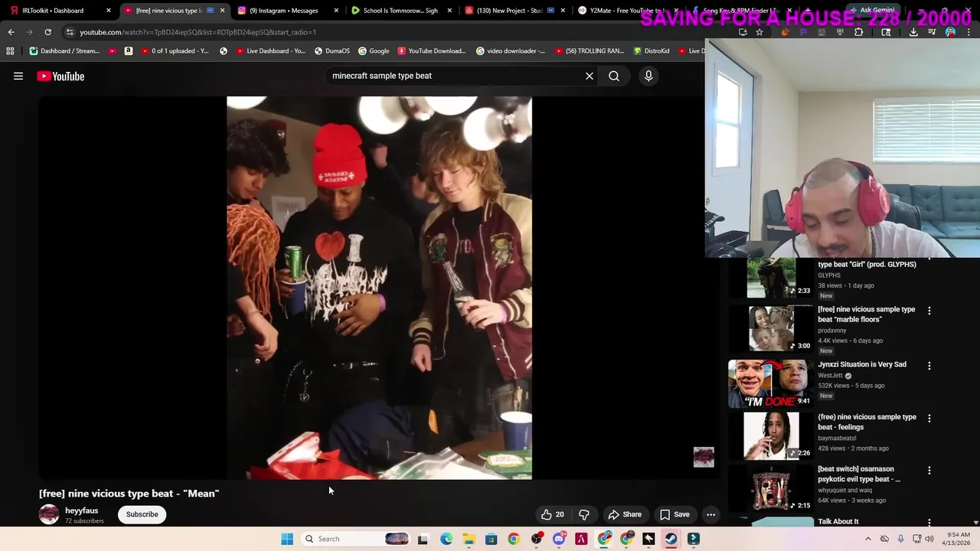Viewport: 980px width, 551px height.
Task: Click the video player area
Action: point(379,288)
